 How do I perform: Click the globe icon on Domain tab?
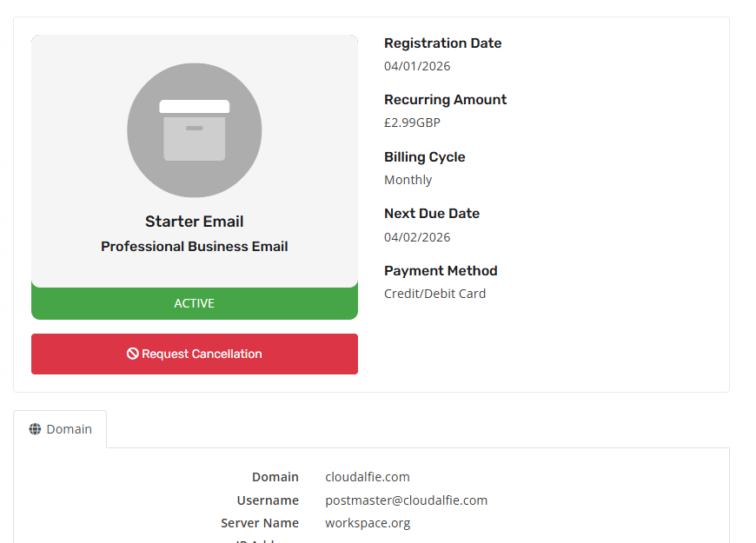point(35,429)
